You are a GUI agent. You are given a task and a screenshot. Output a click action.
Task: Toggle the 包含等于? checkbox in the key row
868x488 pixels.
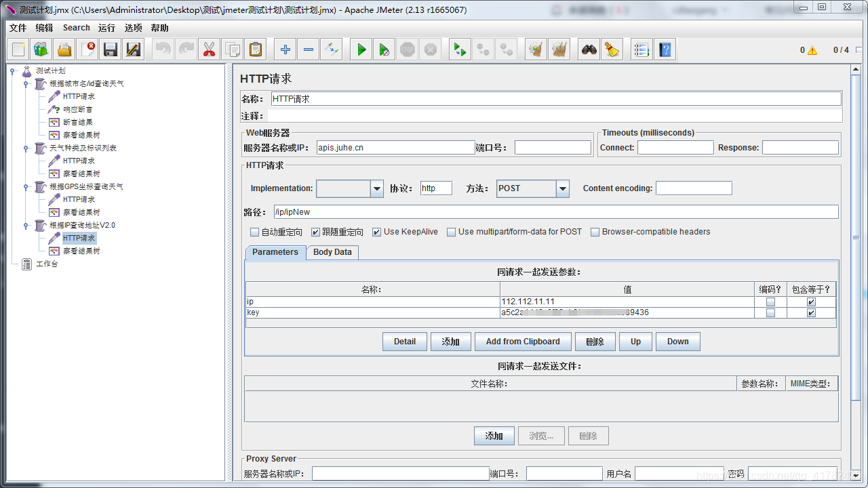(811, 313)
